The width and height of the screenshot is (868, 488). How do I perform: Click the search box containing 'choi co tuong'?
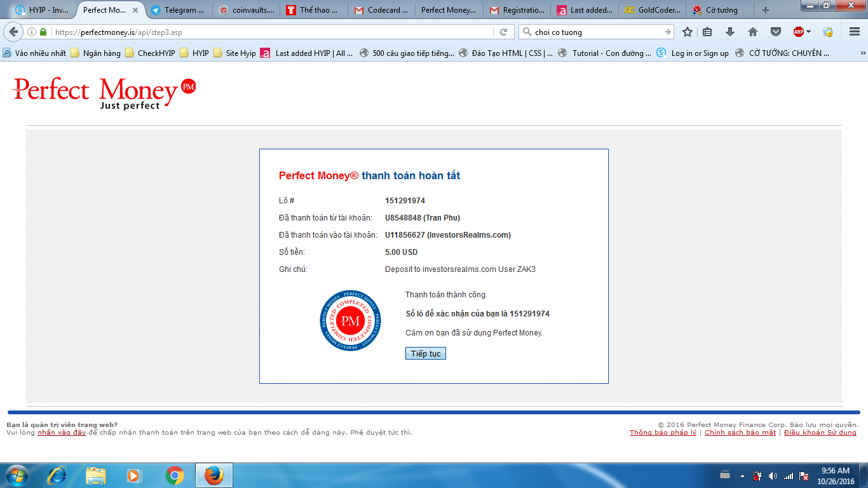click(597, 32)
